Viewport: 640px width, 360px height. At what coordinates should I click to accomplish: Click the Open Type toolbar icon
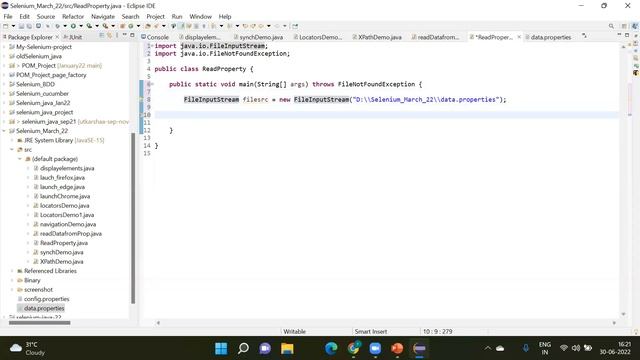(x=148, y=26)
